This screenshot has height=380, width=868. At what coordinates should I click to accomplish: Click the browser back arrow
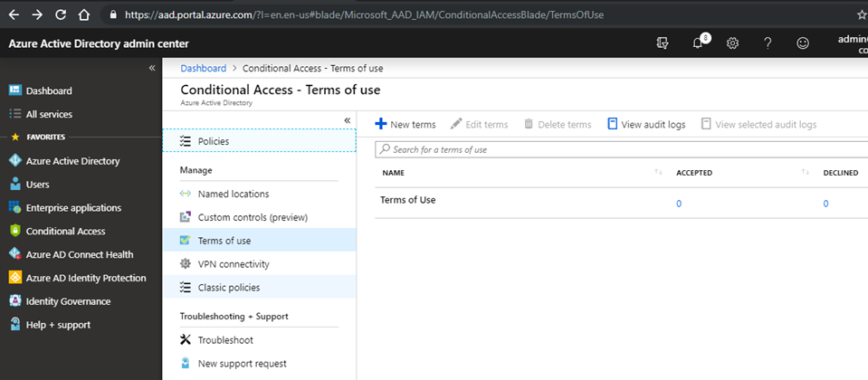[14, 15]
